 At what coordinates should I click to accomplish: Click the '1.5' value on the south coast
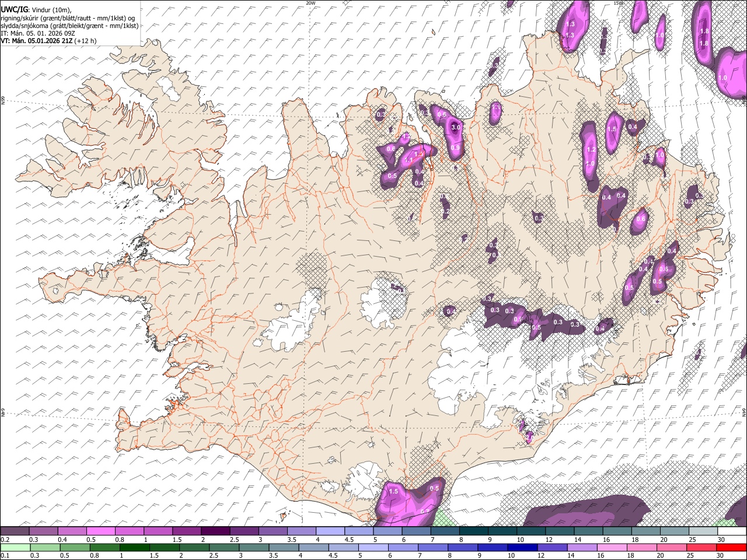(393, 492)
